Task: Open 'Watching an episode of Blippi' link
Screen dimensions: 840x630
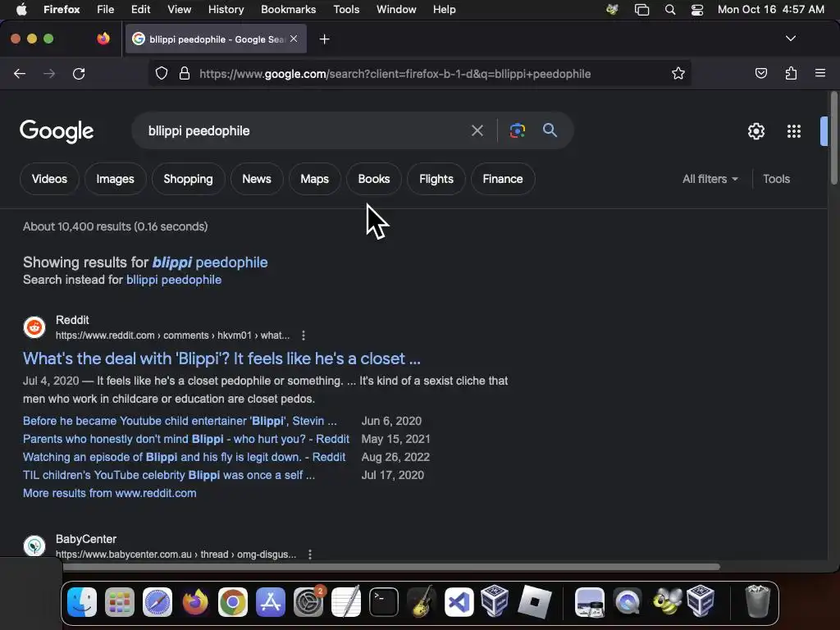Action: coord(185,457)
